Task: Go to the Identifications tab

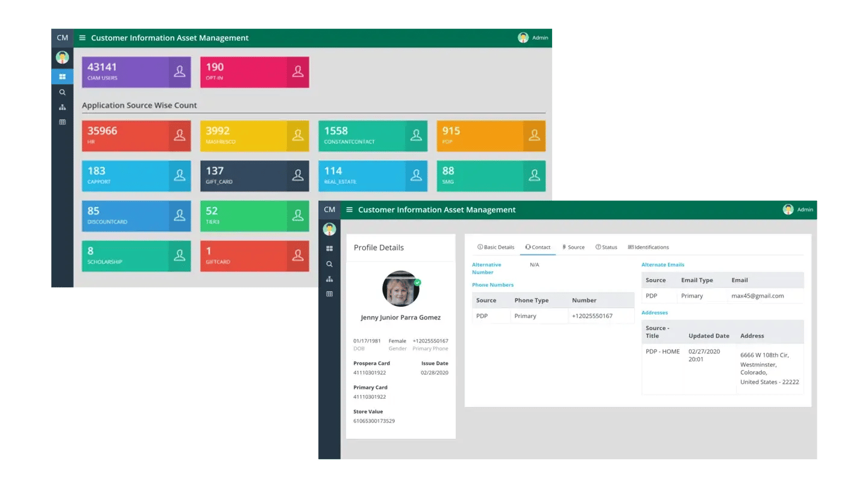Action: [x=649, y=247]
